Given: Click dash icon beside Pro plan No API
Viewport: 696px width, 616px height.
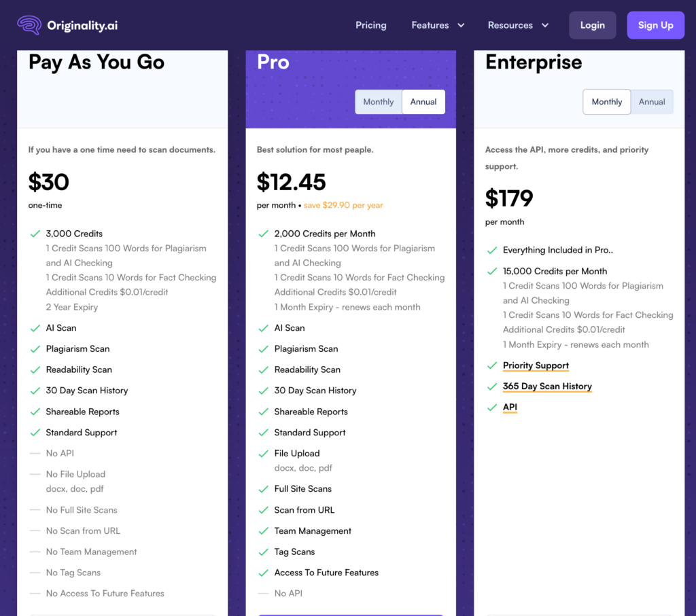Looking at the screenshot, I should coord(264,594).
